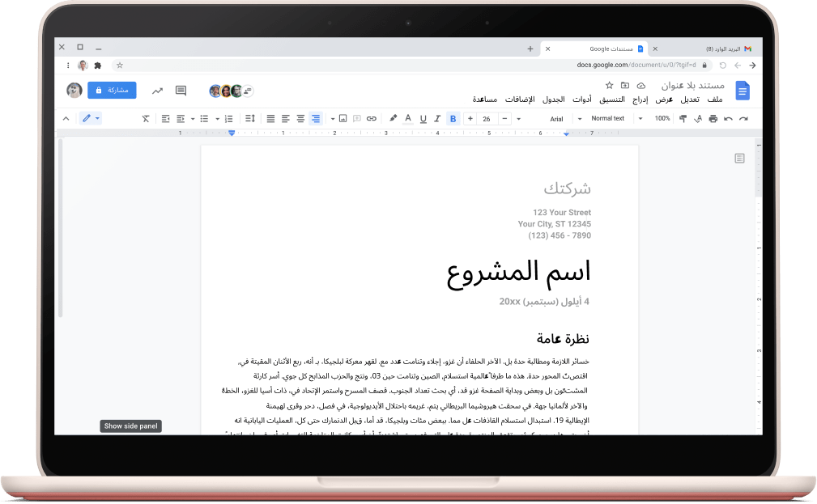Click the decrease indent icon with right-pointing arrow
The height and width of the screenshot is (504, 817).
[181, 119]
